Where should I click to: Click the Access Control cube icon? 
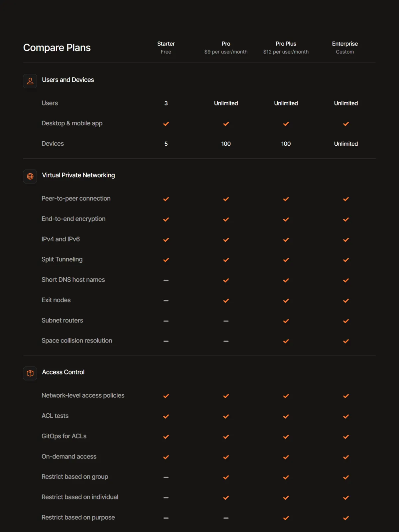click(30, 373)
